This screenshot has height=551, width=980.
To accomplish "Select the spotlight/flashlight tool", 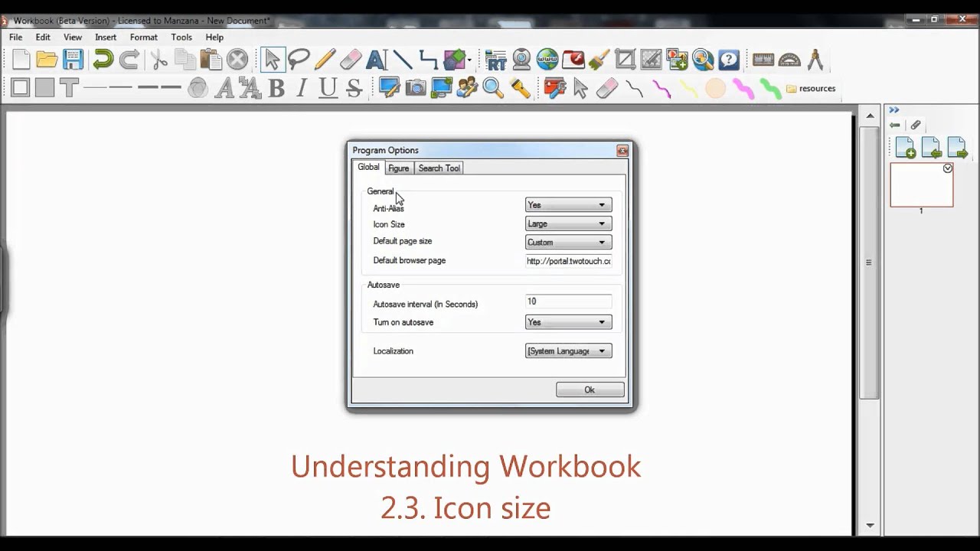I will pyautogui.click(x=520, y=88).
